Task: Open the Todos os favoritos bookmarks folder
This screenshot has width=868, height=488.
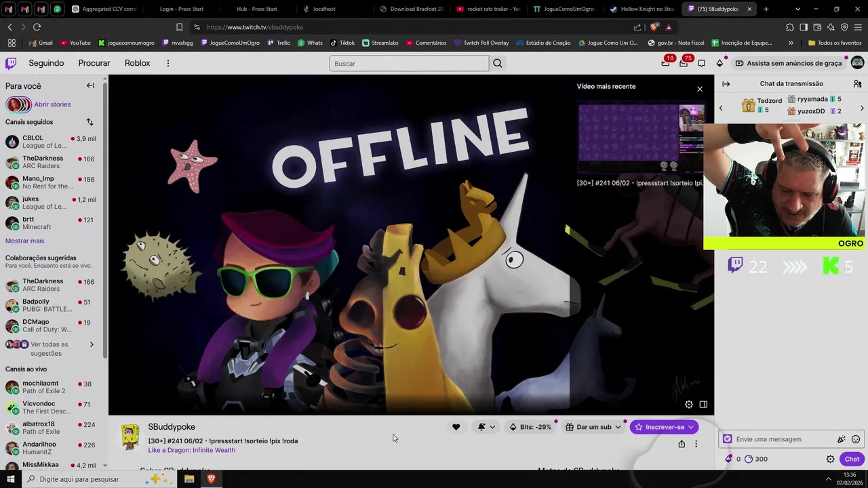Action: (x=835, y=43)
